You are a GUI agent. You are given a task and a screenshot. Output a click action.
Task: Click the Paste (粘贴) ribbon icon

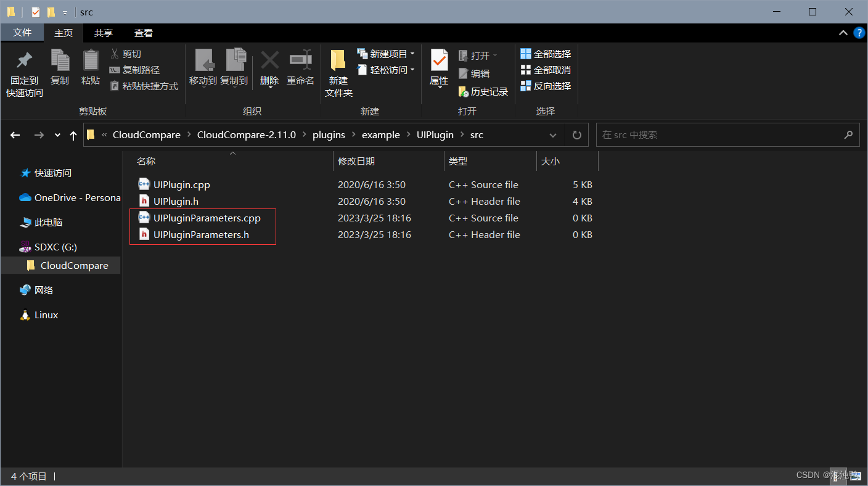pyautogui.click(x=91, y=60)
